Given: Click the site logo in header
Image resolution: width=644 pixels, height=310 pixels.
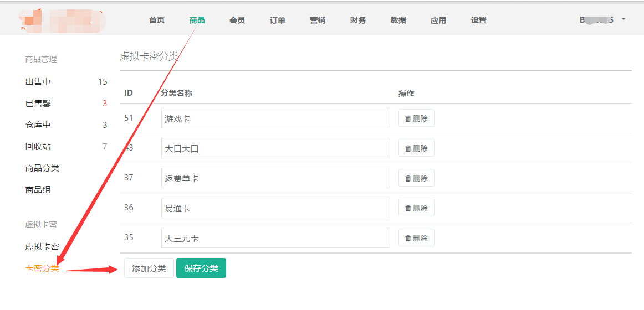Looking at the screenshot, I should (x=61, y=20).
